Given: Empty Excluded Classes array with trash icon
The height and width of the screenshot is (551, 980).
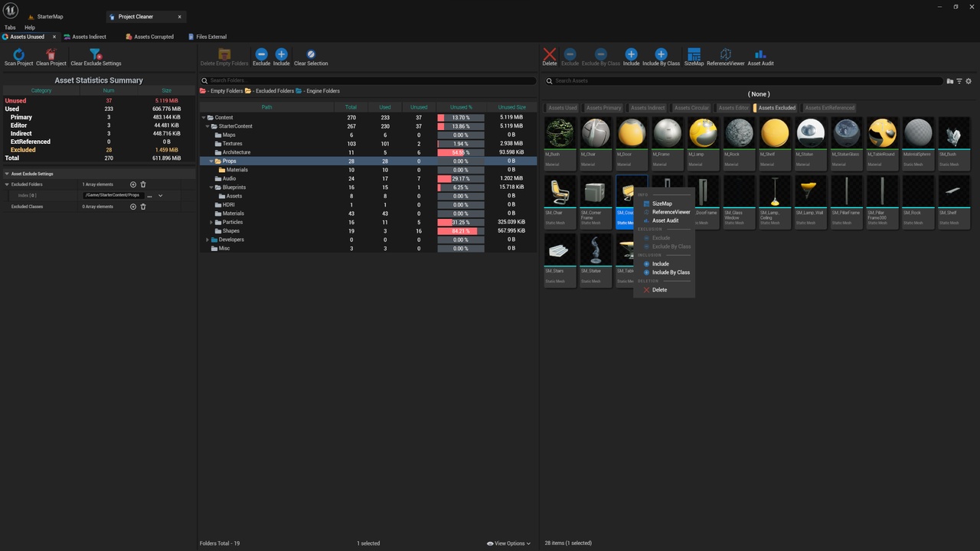Looking at the screenshot, I should (x=143, y=207).
